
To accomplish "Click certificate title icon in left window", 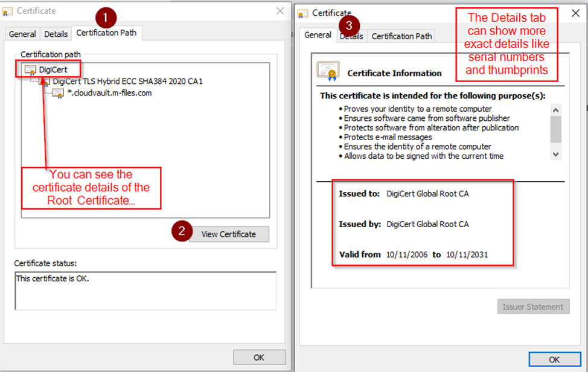I will pyautogui.click(x=7, y=11).
